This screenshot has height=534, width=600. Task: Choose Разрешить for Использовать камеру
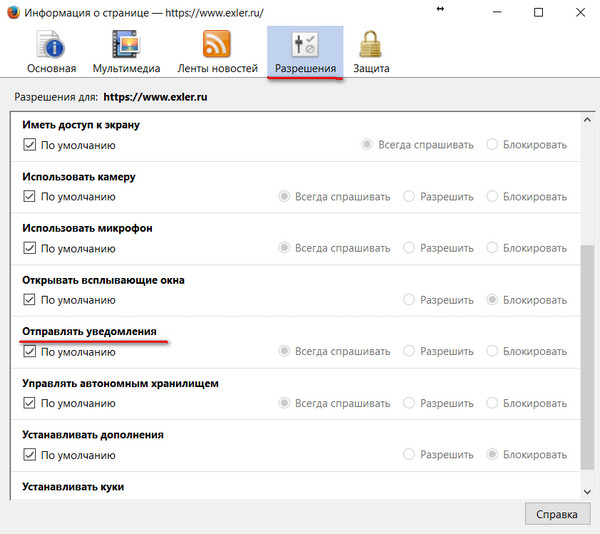pyautogui.click(x=408, y=196)
